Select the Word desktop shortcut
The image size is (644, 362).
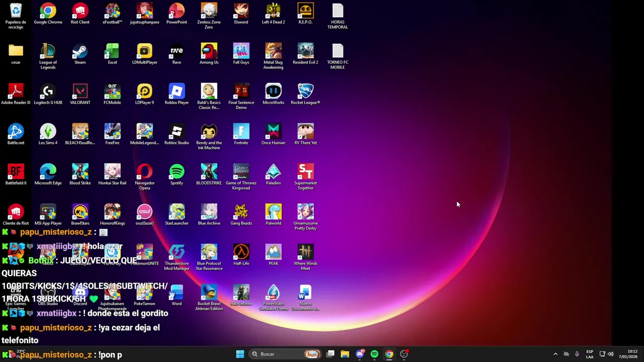pos(177,295)
